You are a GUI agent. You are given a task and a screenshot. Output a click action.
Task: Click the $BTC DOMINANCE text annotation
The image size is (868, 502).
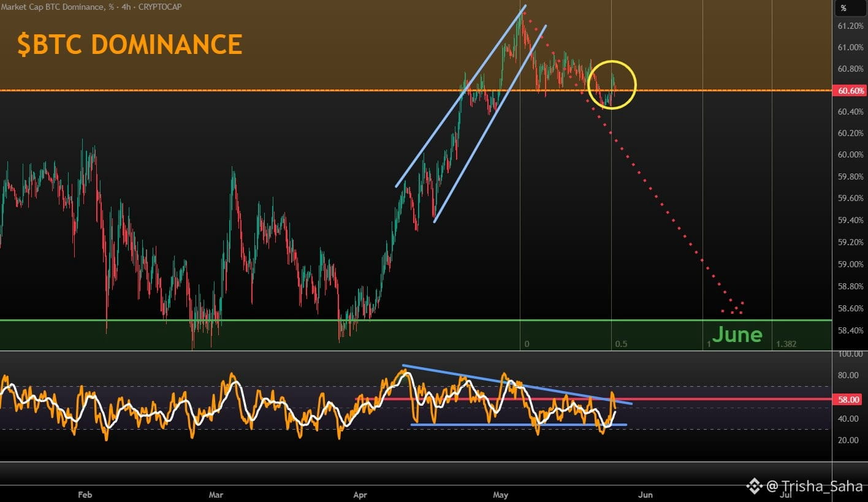click(129, 45)
